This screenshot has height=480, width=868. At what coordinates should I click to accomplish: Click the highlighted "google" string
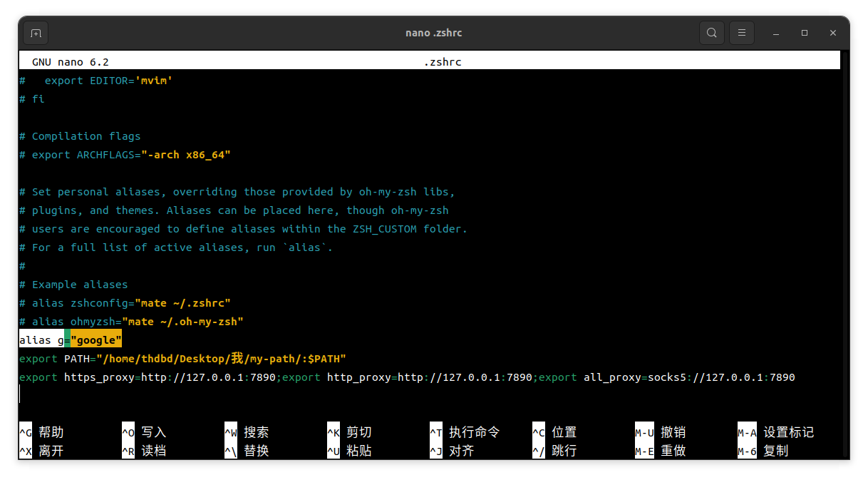click(x=96, y=340)
